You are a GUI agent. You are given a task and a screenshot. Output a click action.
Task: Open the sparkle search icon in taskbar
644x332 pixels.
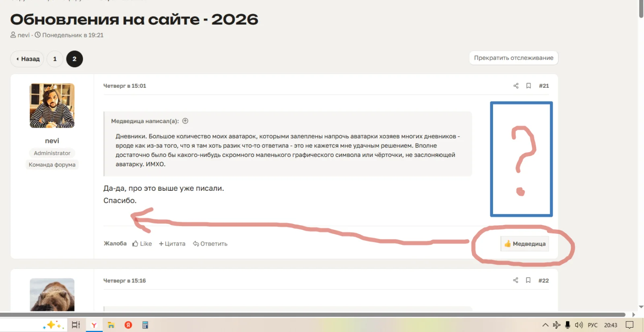pos(53,325)
